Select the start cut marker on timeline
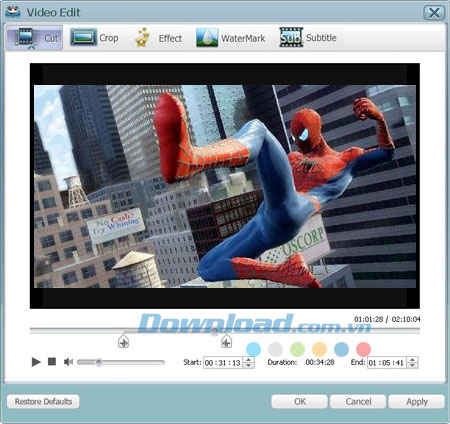This screenshot has height=424, width=450. (x=124, y=341)
